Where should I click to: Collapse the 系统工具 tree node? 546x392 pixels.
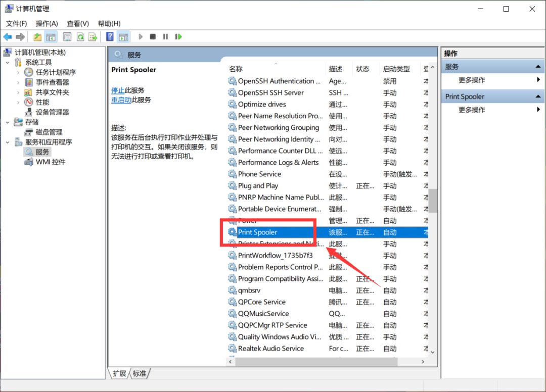[x=8, y=62]
